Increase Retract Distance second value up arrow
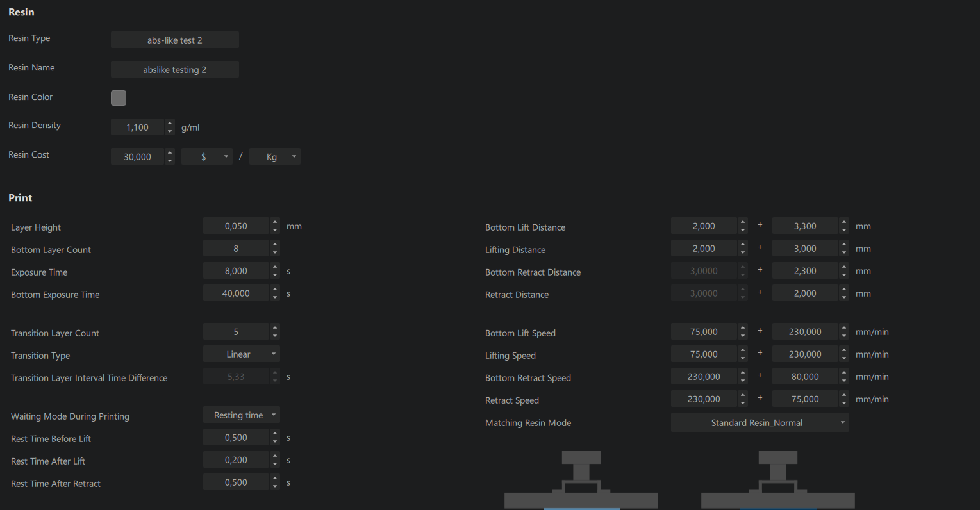This screenshot has width=980, height=510. 844,289
